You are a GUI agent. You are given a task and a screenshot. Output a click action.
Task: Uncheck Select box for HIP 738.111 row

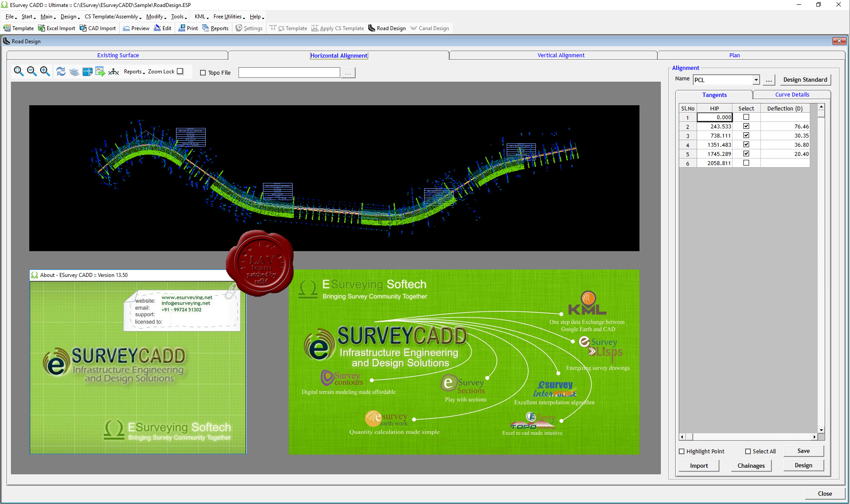[x=746, y=135]
